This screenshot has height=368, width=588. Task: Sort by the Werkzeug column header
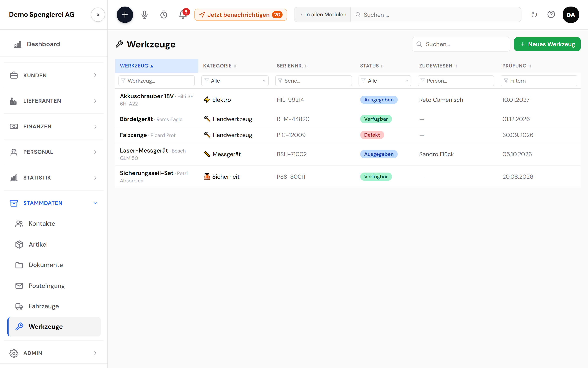156,66
